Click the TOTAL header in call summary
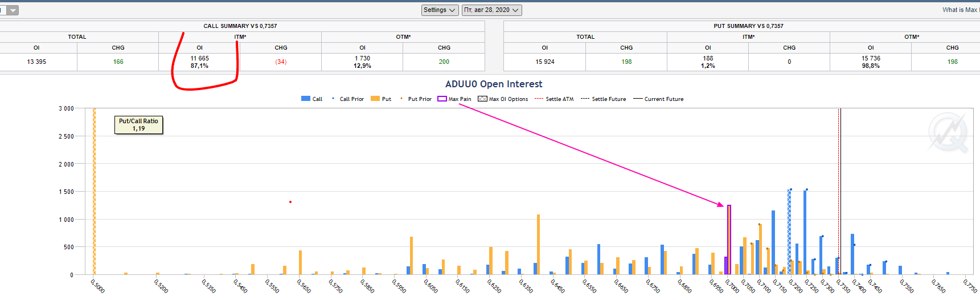This screenshot has width=980, height=300. coord(77,37)
